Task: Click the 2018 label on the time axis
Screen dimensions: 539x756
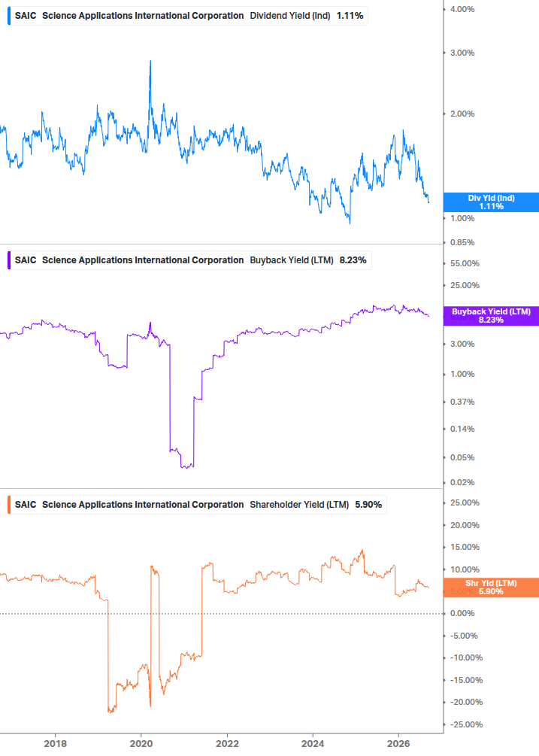Action: coord(56,744)
